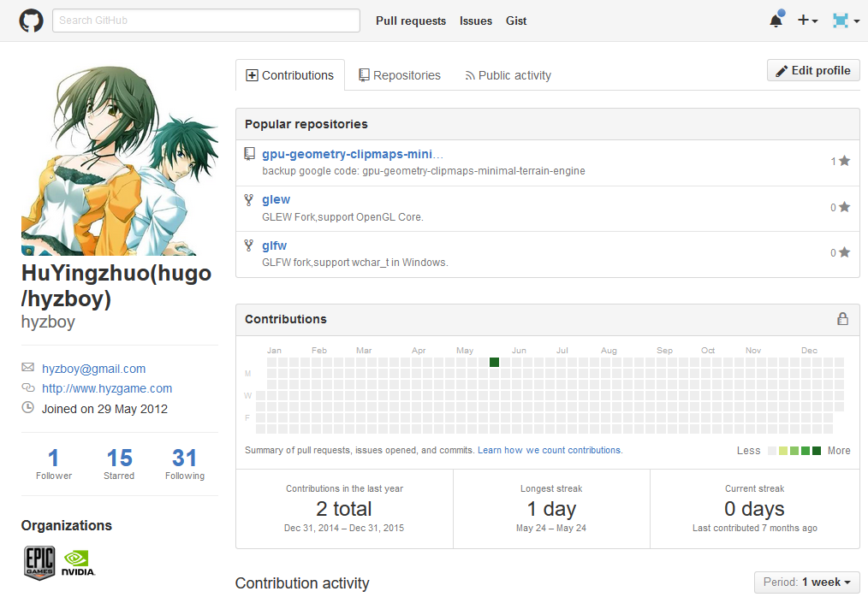Open the glew repository link
The width and height of the screenshot is (868, 609).
click(276, 199)
